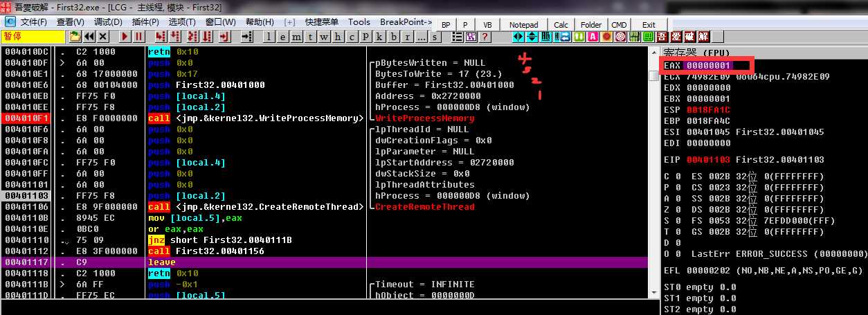Open the 查看(V) menu

70,22
